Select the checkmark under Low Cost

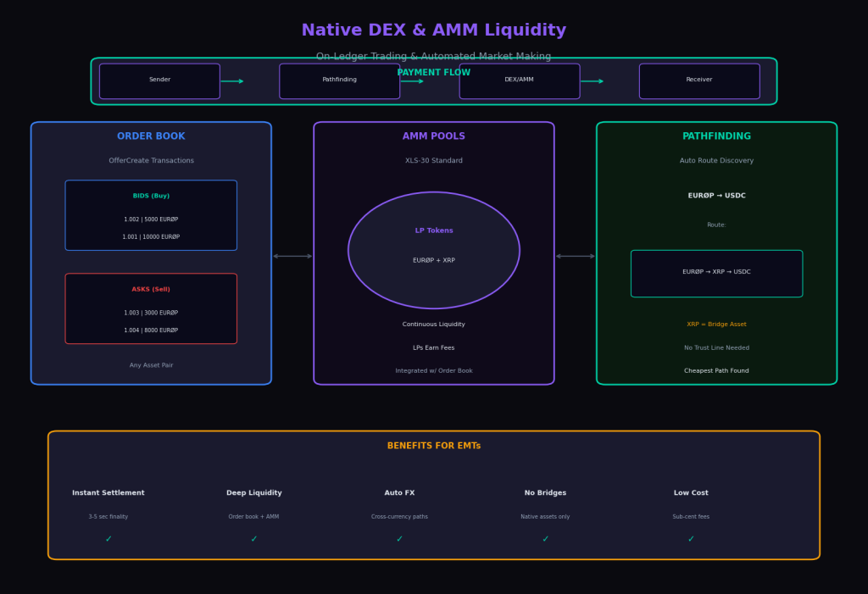coord(691,539)
